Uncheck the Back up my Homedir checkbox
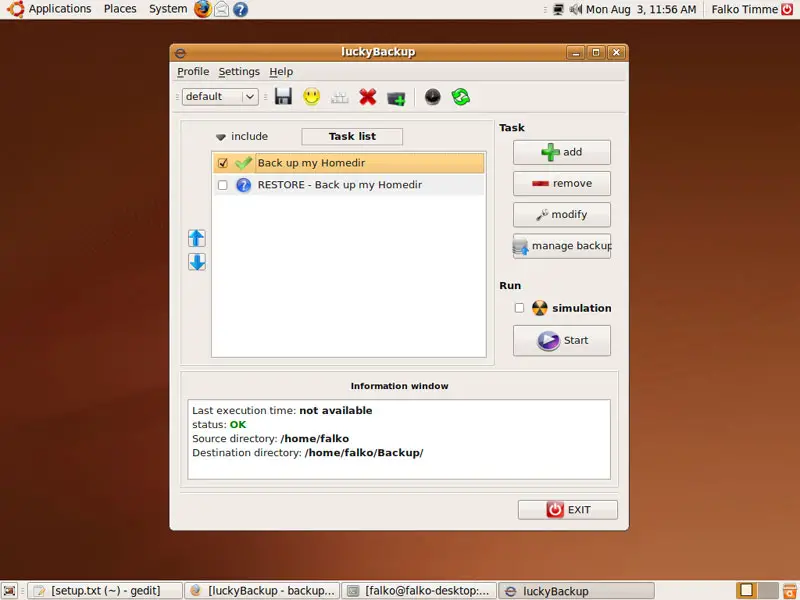 (x=222, y=163)
